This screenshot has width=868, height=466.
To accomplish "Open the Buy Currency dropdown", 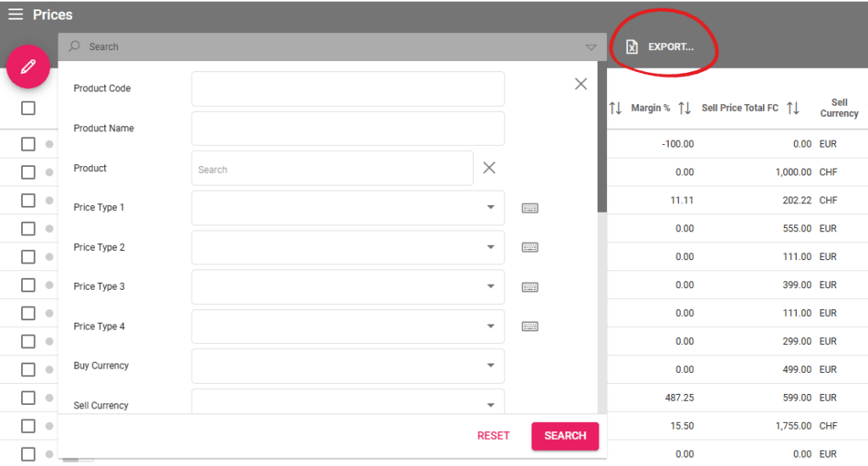I will [x=348, y=366].
